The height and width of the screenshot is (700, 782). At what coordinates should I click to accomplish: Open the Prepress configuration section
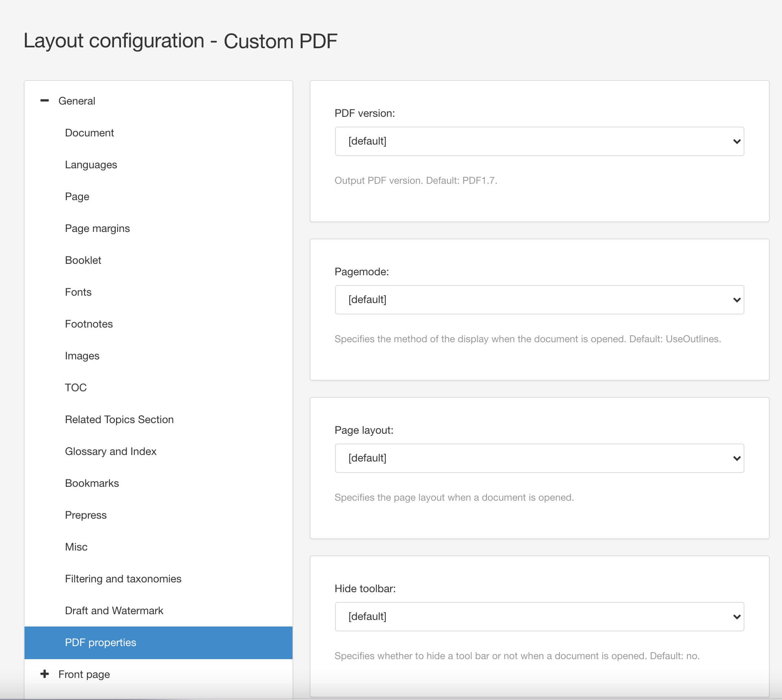85,515
